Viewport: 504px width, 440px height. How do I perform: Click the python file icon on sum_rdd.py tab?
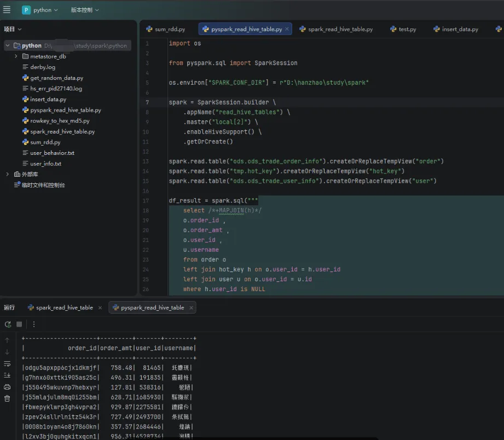(149, 29)
